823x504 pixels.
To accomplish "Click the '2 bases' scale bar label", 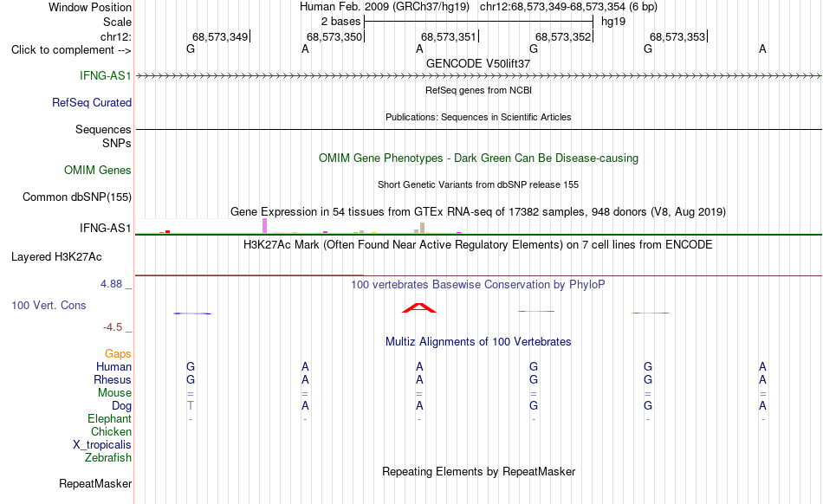I will 340,22.
